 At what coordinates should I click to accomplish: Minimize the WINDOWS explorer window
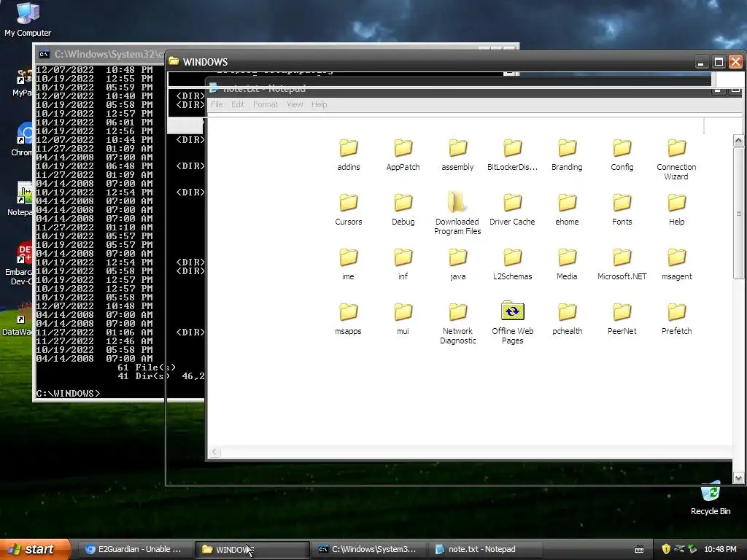[x=701, y=62]
